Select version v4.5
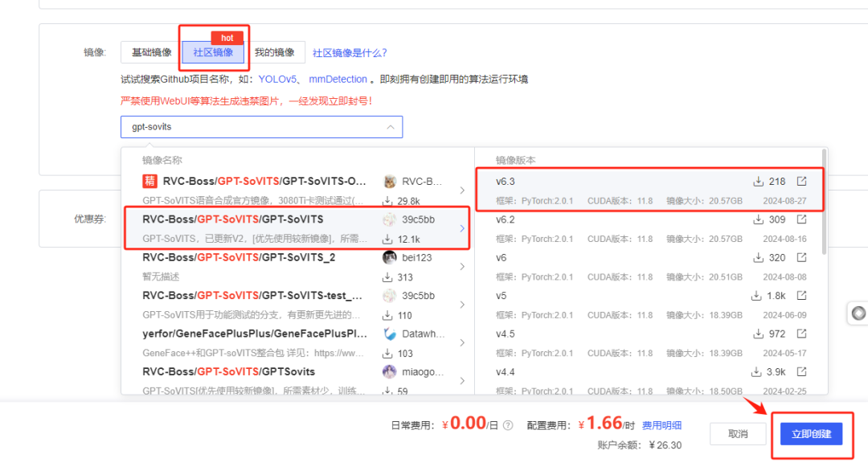Viewport: 868px width, 467px height. 649,343
